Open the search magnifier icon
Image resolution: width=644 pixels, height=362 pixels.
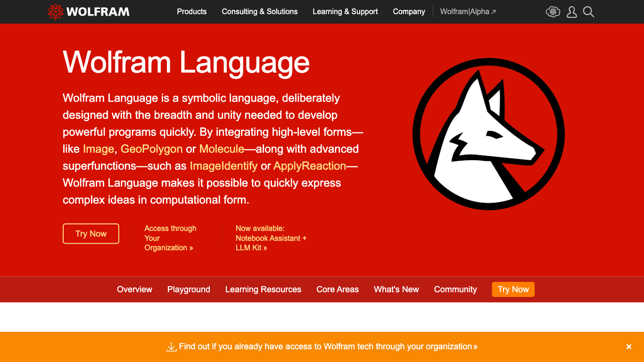coord(588,12)
